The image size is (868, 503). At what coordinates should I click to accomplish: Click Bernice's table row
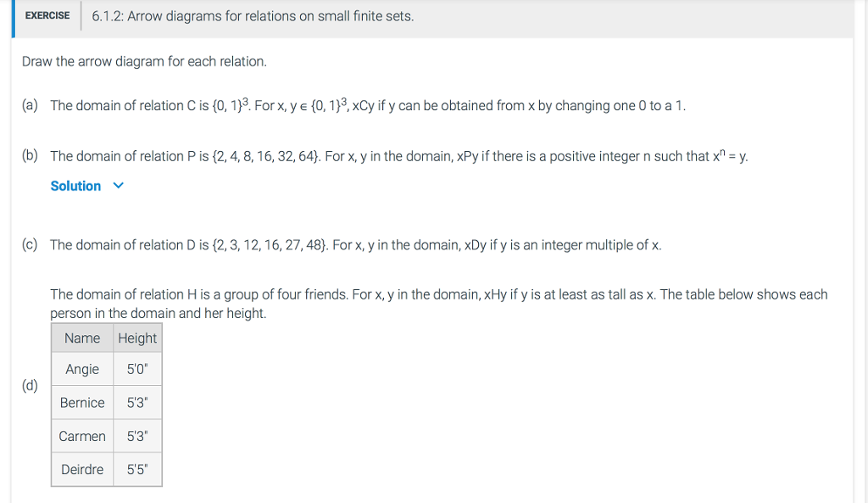[81, 403]
